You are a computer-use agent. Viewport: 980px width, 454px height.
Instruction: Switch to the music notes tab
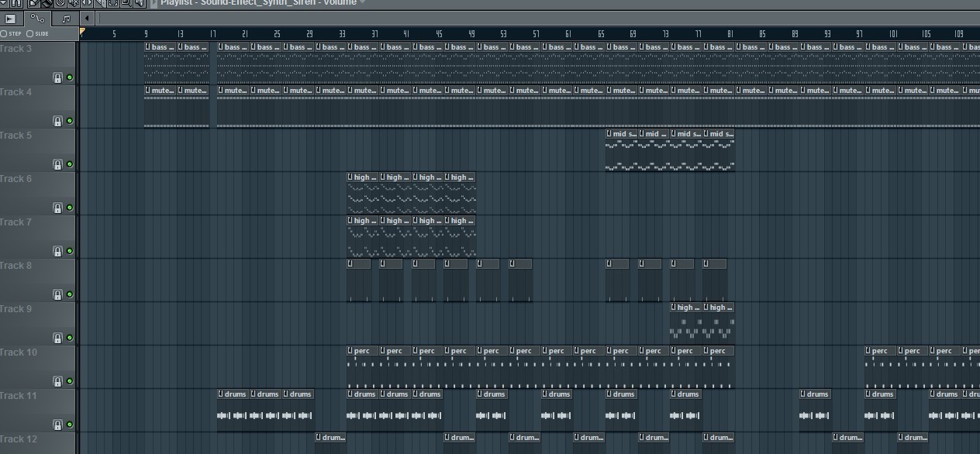(65, 19)
